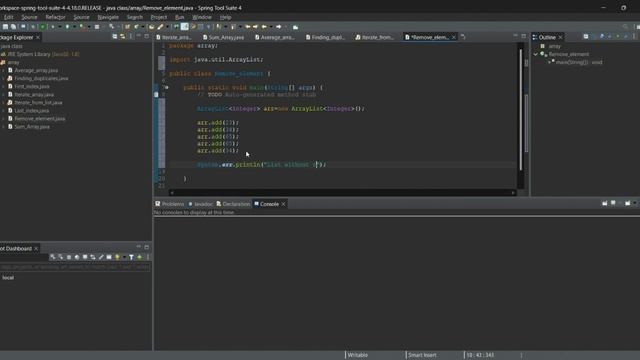
Task: Open Package Explorer view menu
Action: tap(131, 37)
